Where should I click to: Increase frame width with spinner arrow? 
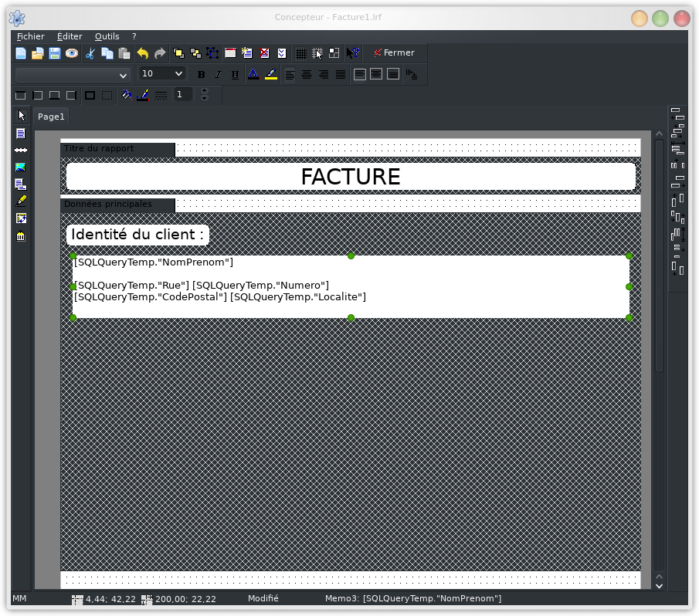[205, 91]
